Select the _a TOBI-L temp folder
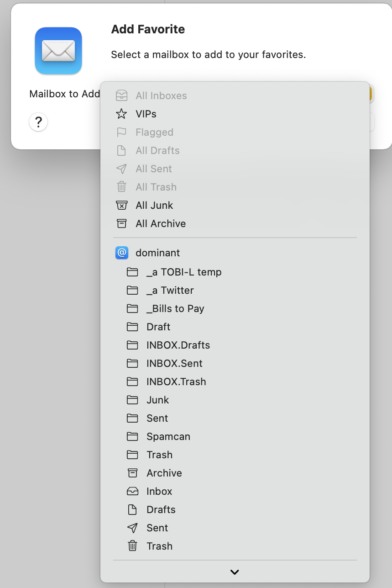The width and height of the screenshot is (392, 588). point(184,272)
